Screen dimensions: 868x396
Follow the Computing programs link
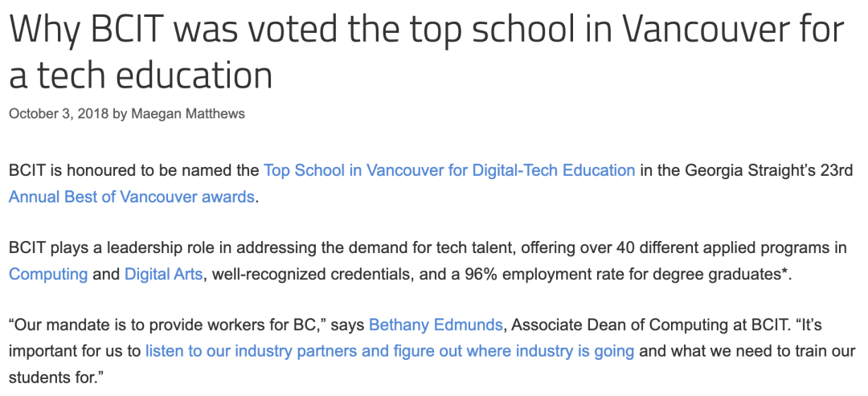pyautogui.click(x=48, y=275)
